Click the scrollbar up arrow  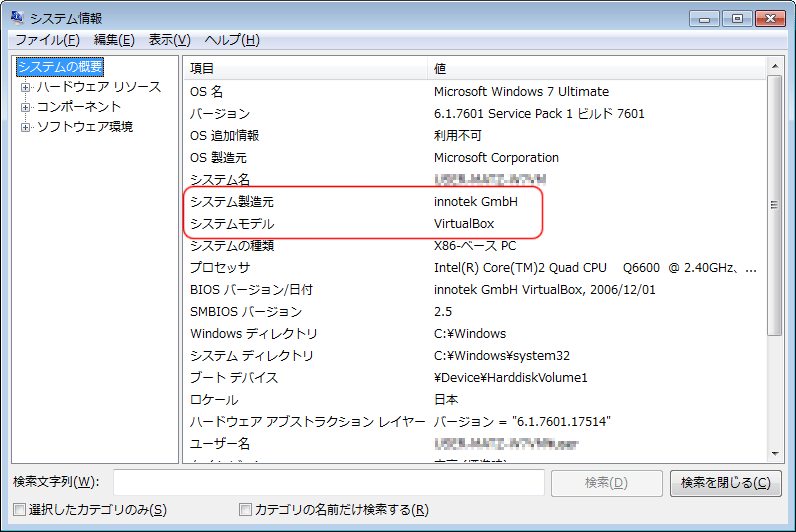tap(775, 66)
